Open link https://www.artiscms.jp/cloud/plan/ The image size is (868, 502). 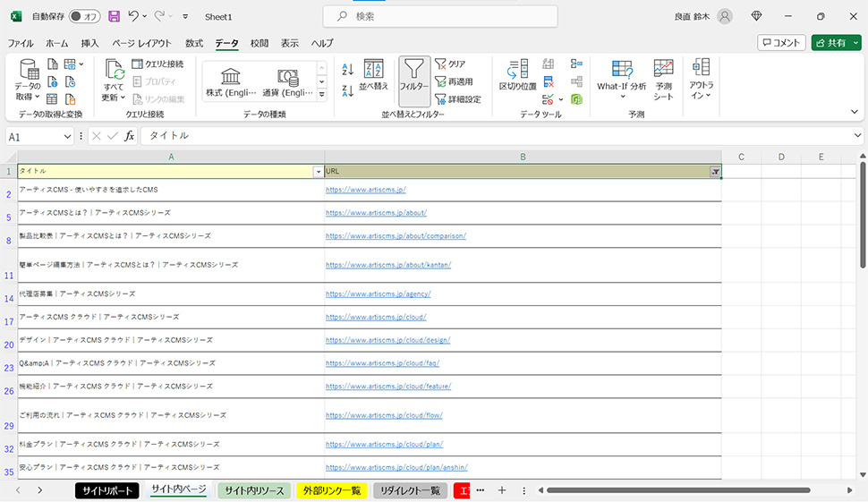click(384, 444)
